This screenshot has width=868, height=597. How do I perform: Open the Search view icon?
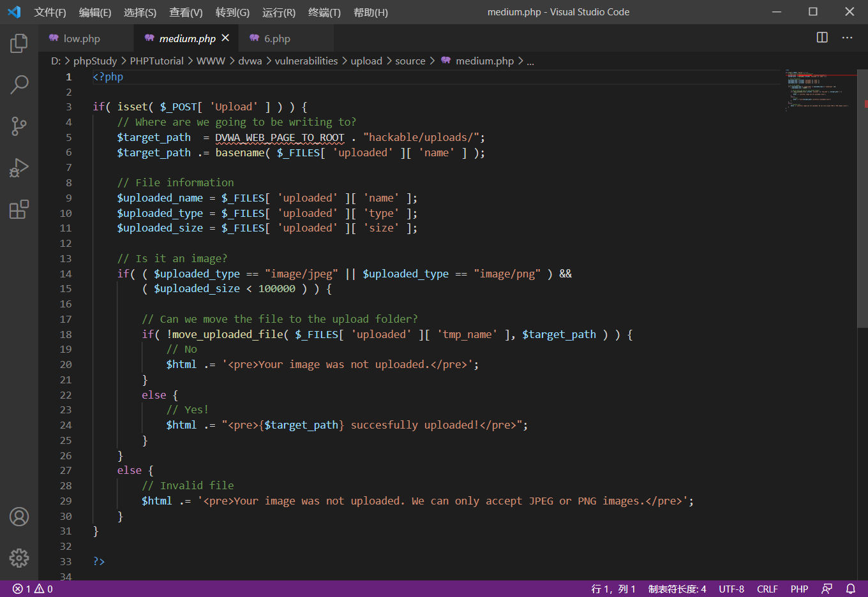pos(19,84)
